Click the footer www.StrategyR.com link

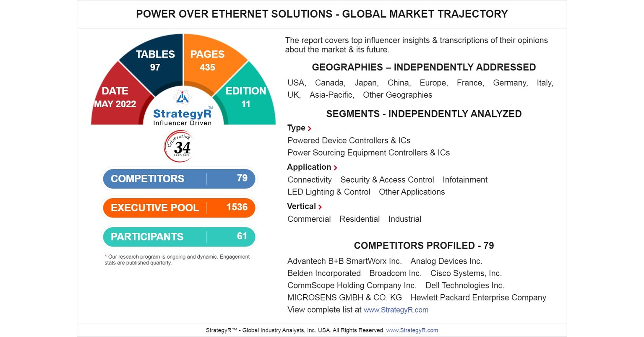[x=411, y=330]
